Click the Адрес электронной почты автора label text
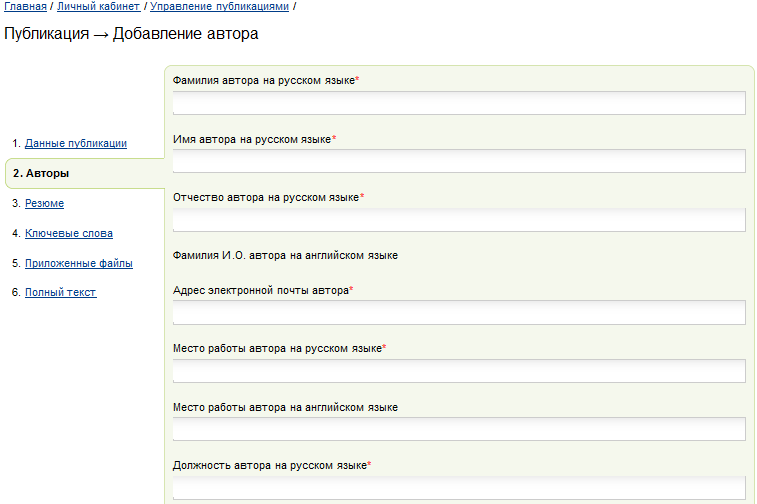 pos(263,290)
